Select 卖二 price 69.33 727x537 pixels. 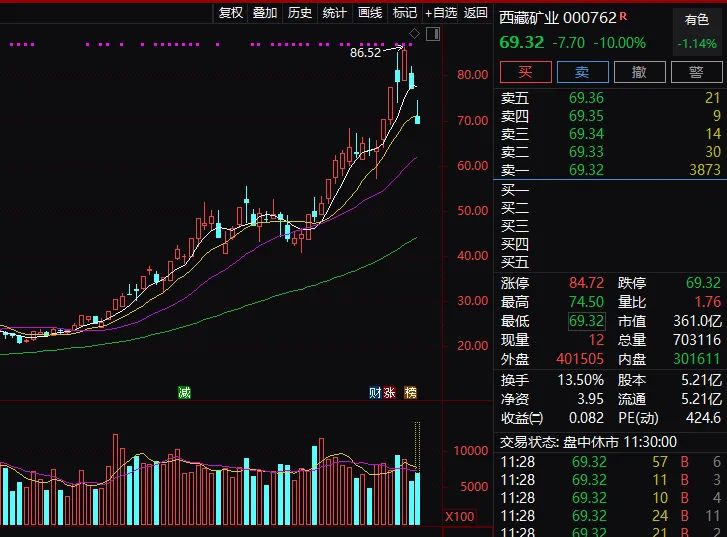coord(586,152)
